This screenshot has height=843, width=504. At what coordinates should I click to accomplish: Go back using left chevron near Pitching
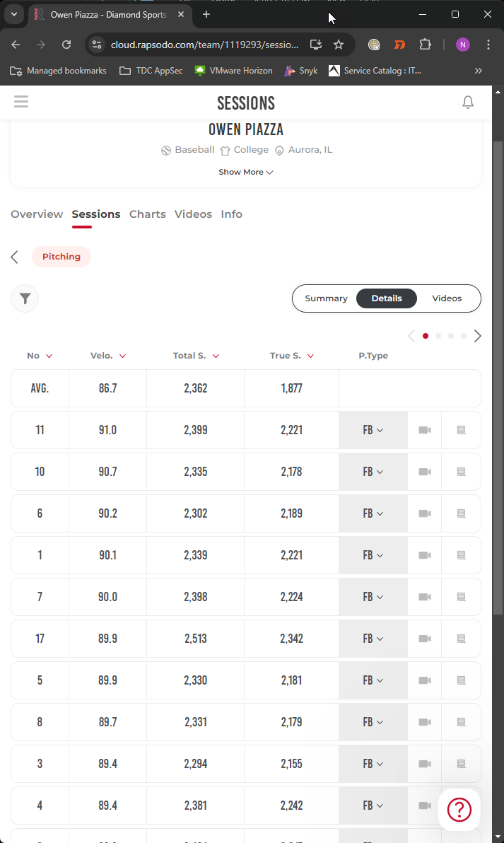(15, 257)
